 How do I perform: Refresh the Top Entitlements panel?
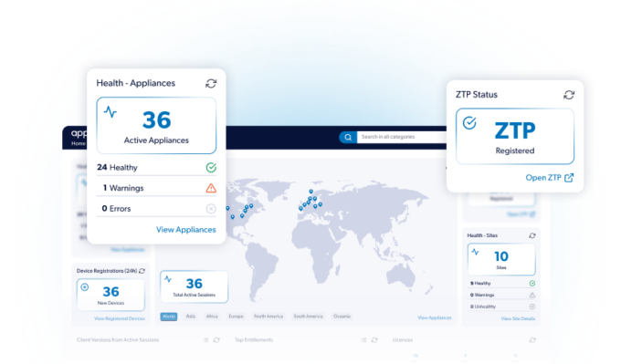click(x=374, y=340)
